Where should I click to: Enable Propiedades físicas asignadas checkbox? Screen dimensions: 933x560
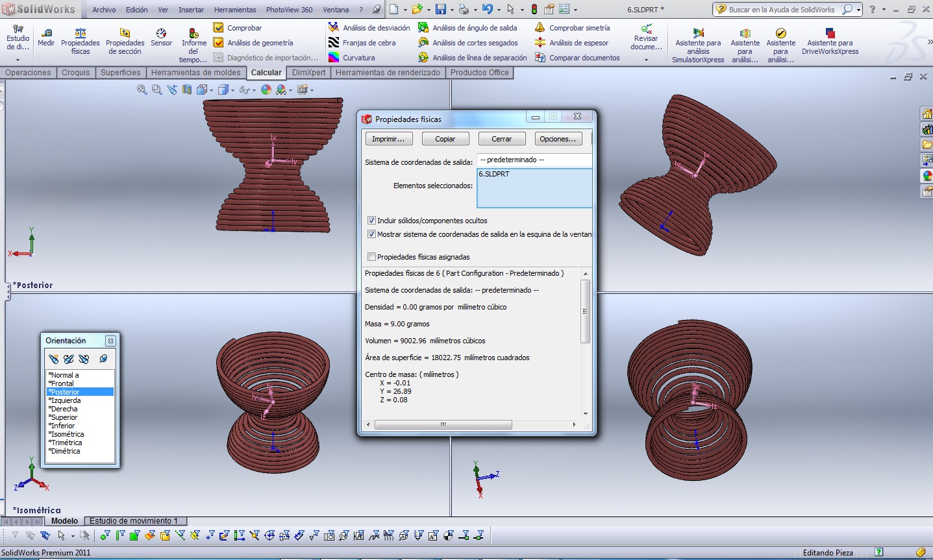[x=371, y=257]
